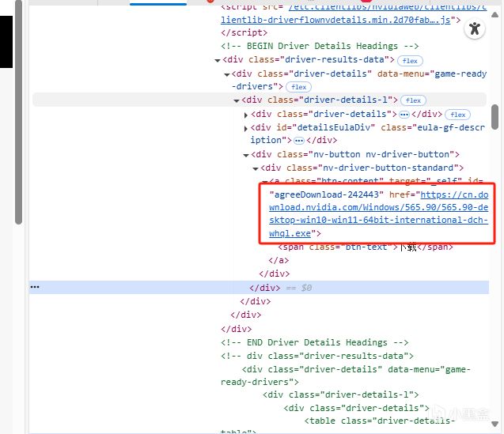The width and height of the screenshot is (504, 434).
Task: Collapse the nv-driver-button-standard div node
Action: tap(256, 168)
